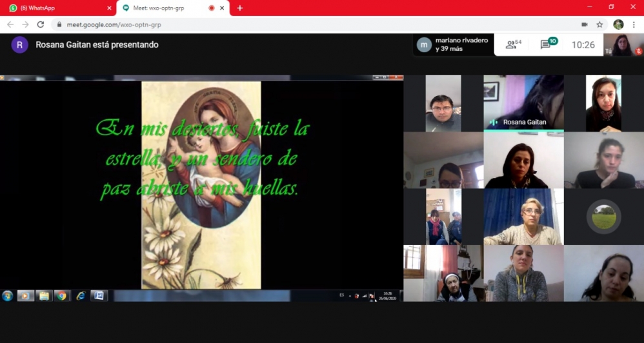Select the Rosana Gaitan video tile
This screenshot has width=644, height=343.
point(523,103)
